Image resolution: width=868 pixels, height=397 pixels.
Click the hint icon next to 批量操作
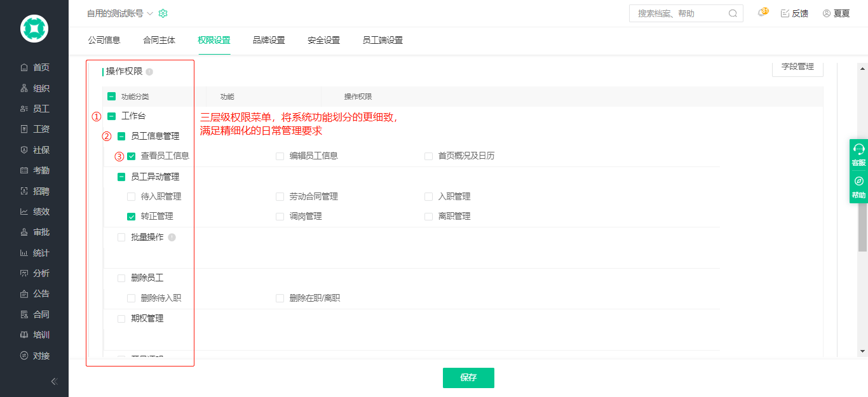(172, 237)
